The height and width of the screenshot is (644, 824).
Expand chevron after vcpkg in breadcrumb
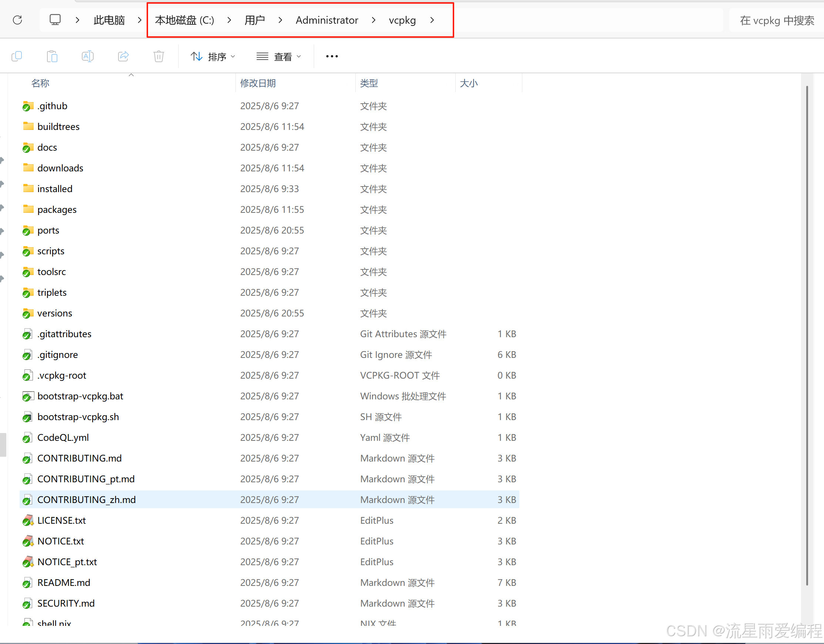click(432, 20)
